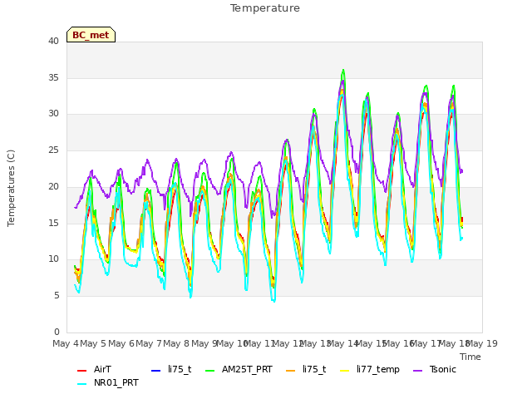Image resolution: width=532 pixels, height=399 pixels.
Task: Click the BC_met annotation box
Action: click(x=91, y=35)
